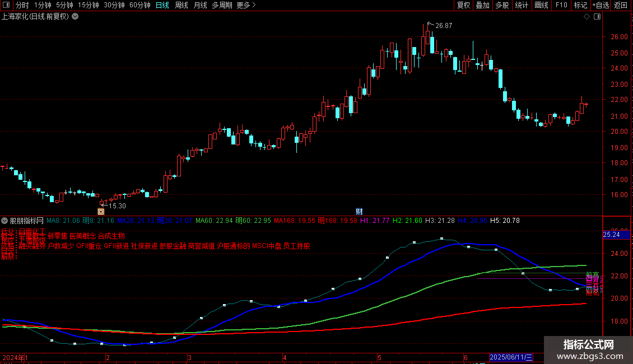The width and height of the screenshot is (633, 364).
Task: Click the 叠加 overlay button
Action: pos(482,5)
